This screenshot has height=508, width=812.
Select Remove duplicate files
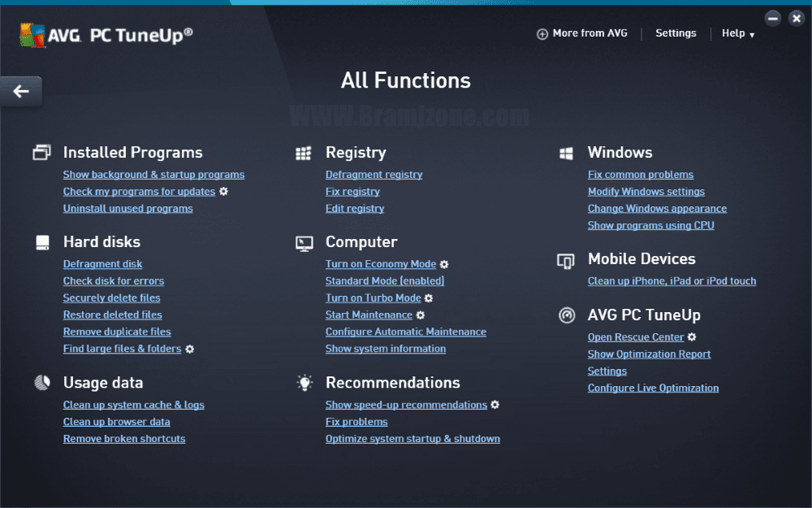tap(117, 332)
